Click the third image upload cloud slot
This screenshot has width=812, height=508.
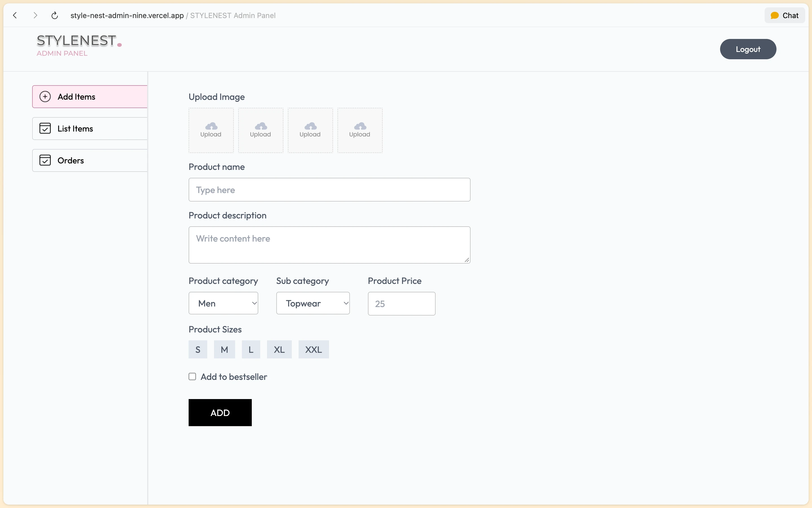(x=310, y=130)
